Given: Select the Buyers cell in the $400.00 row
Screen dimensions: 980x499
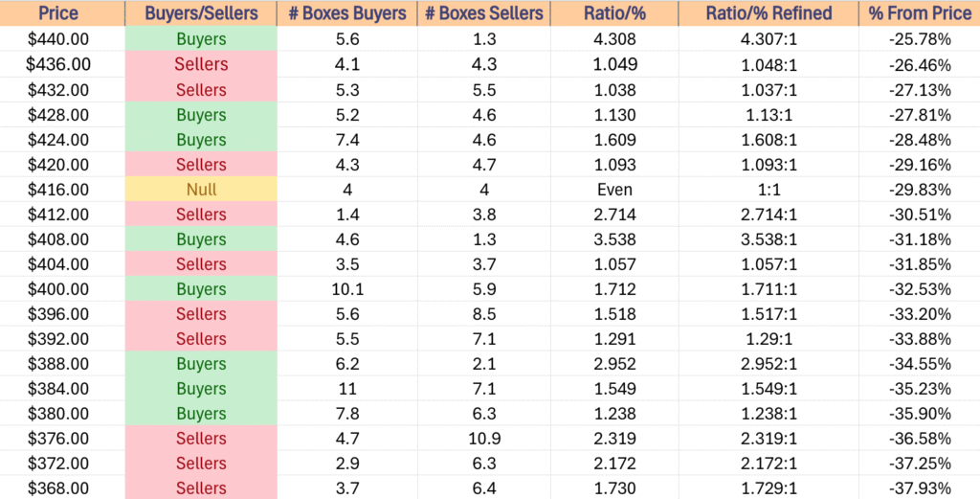Looking at the screenshot, I should pyautogui.click(x=201, y=289).
